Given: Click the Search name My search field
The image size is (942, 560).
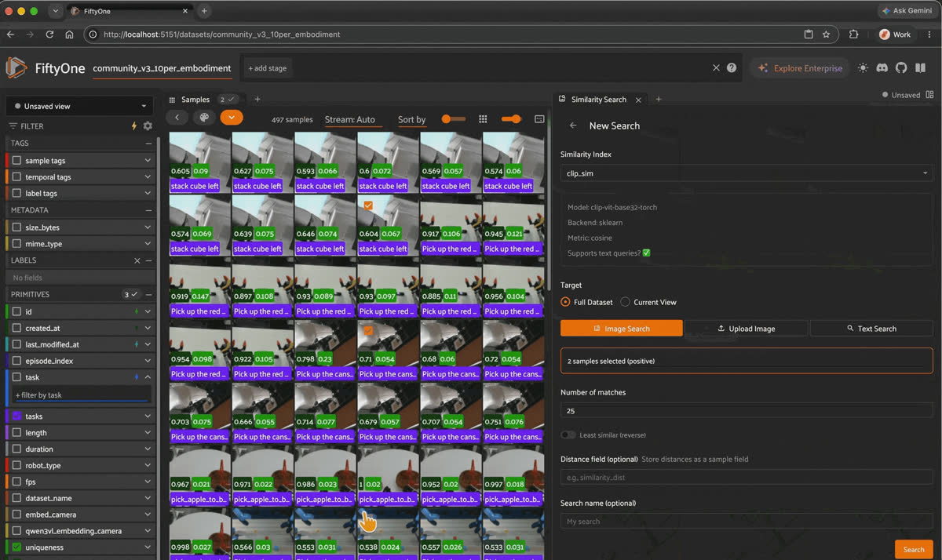Looking at the screenshot, I should coord(747,522).
